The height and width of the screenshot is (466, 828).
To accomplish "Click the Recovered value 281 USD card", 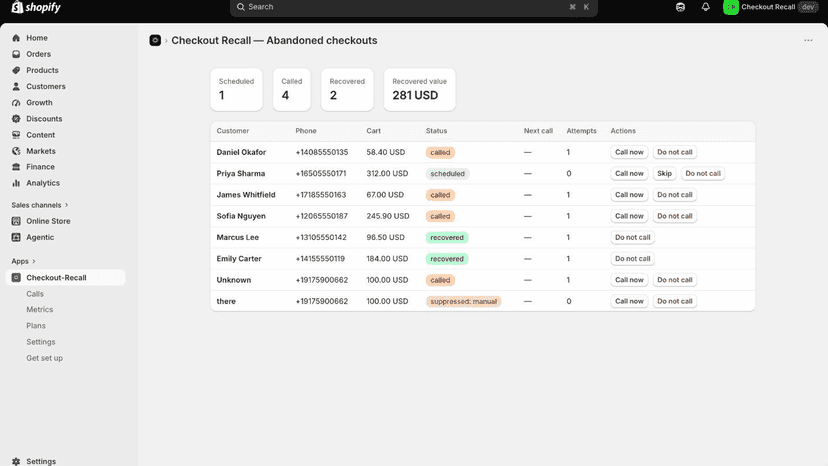I will tap(419, 89).
